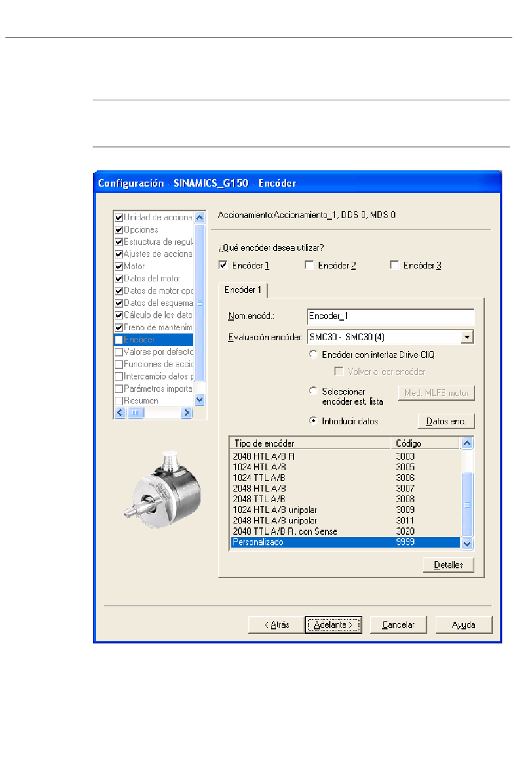Click step list scroll up arrow
The width and height of the screenshot is (532, 783).
tap(200, 217)
